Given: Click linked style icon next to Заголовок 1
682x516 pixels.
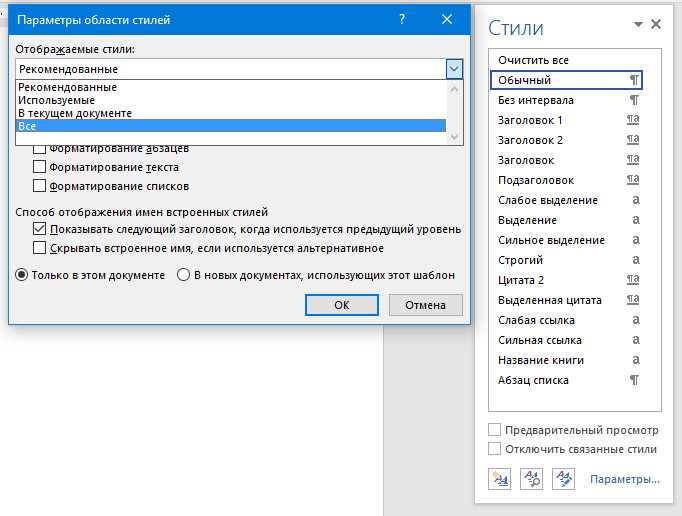Looking at the screenshot, I should pos(633,120).
